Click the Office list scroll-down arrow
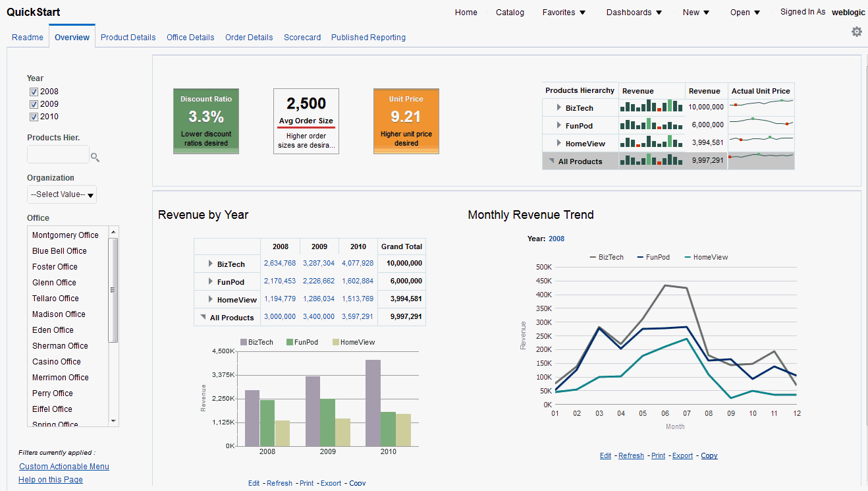This screenshot has height=491, width=868. point(113,421)
